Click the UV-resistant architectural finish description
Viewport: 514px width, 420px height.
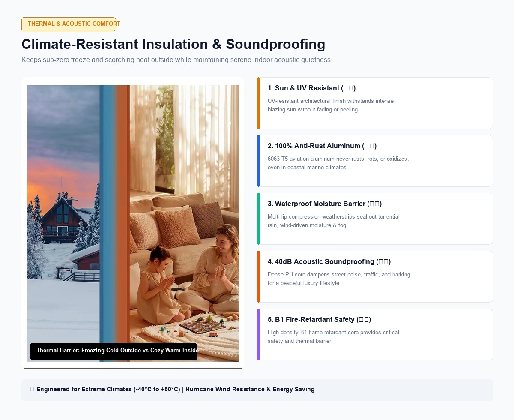[331, 105]
